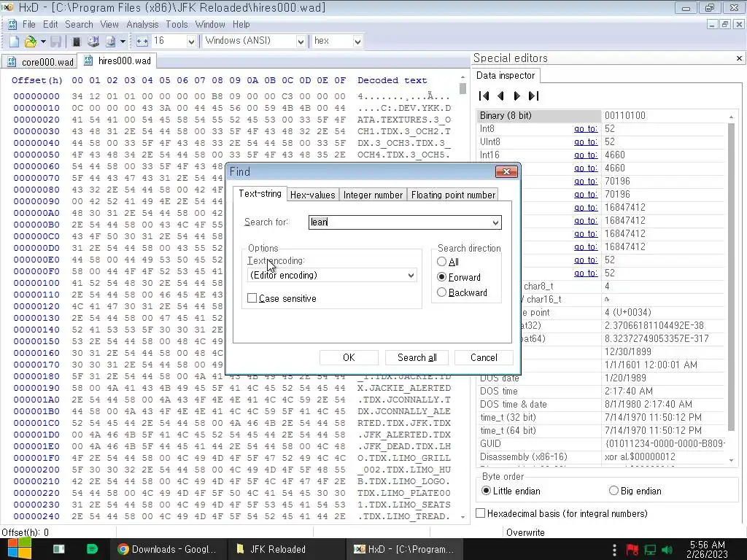Click the green chat app taskbar icon
Viewport: 747px width, 560px height.
click(91, 549)
